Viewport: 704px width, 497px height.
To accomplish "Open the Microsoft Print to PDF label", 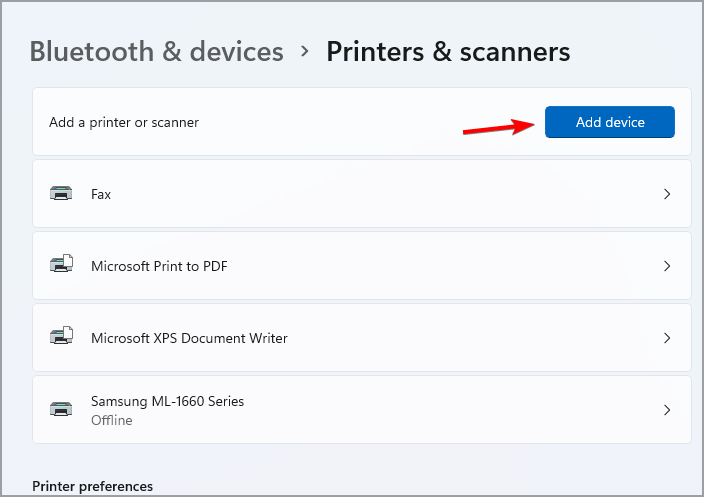I will [160, 266].
